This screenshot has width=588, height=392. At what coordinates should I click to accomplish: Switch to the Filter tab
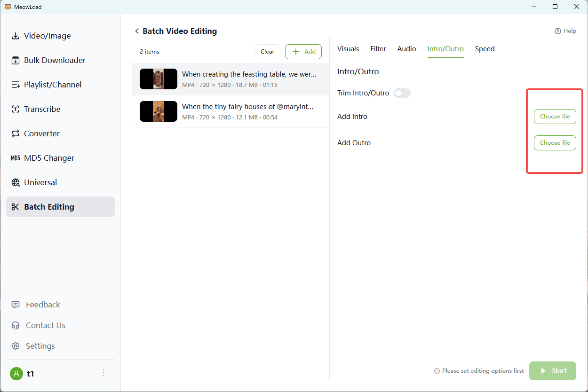378,49
